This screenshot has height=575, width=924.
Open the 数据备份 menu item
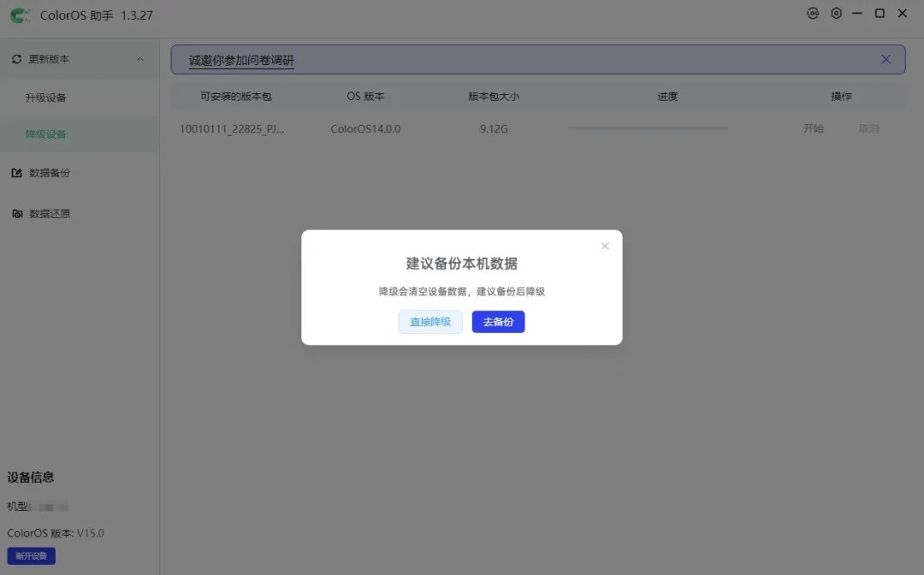coord(50,173)
